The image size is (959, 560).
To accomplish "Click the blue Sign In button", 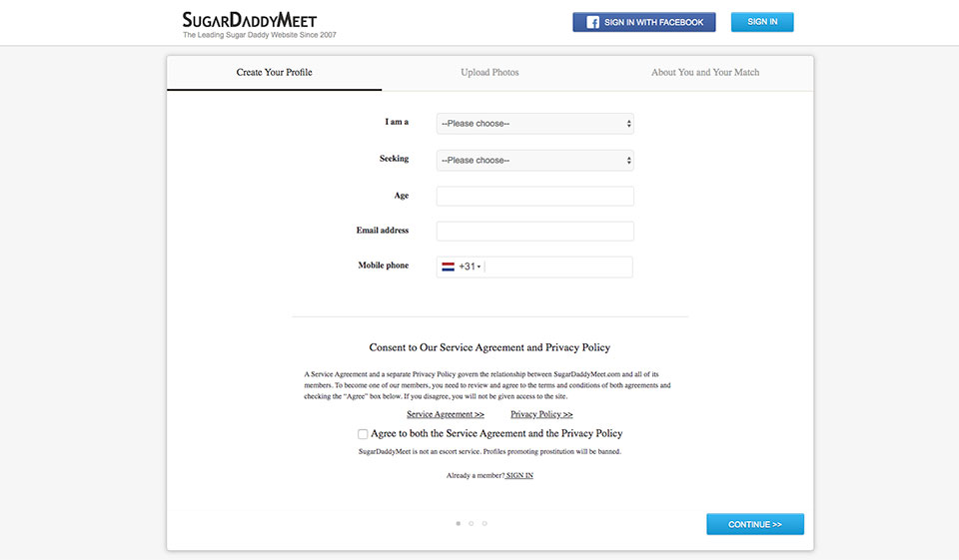I will 762,22.
